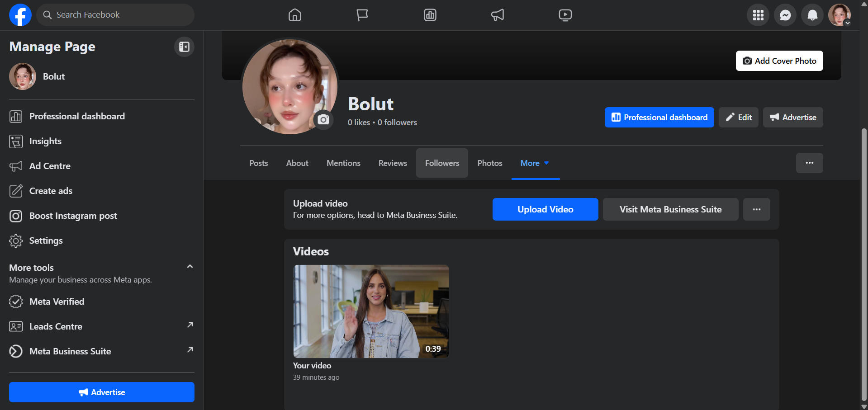Click the Bolut sidebar avatar
This screenshot has height=410, width=868.
pyautogui.click(x=23, y=76)
